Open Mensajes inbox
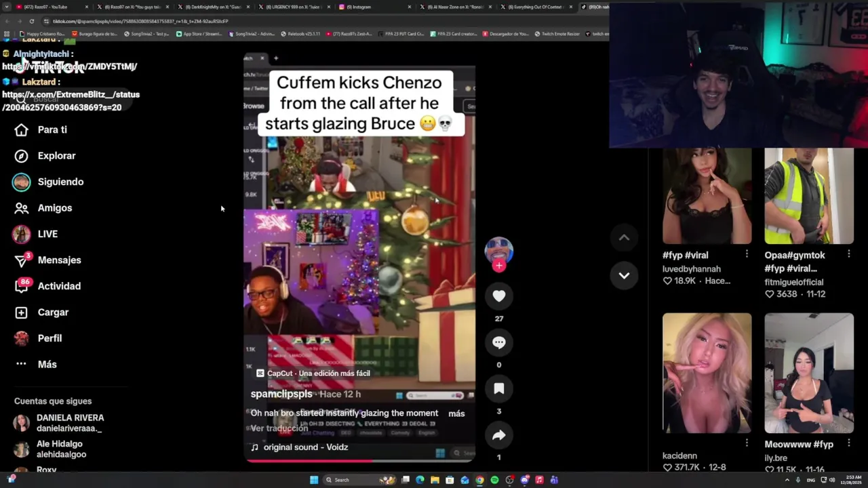Screen dimensions: 868x488 click(x=48, y=260)
